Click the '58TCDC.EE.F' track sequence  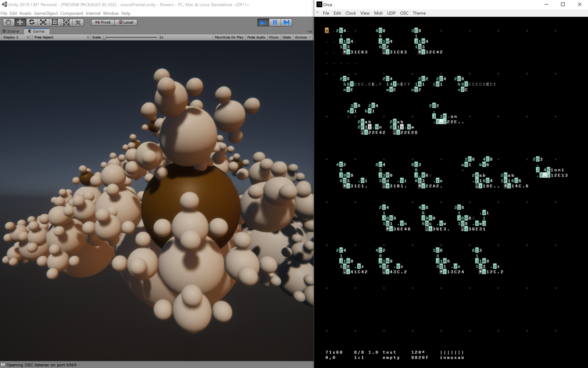click(x=363, y=84)
